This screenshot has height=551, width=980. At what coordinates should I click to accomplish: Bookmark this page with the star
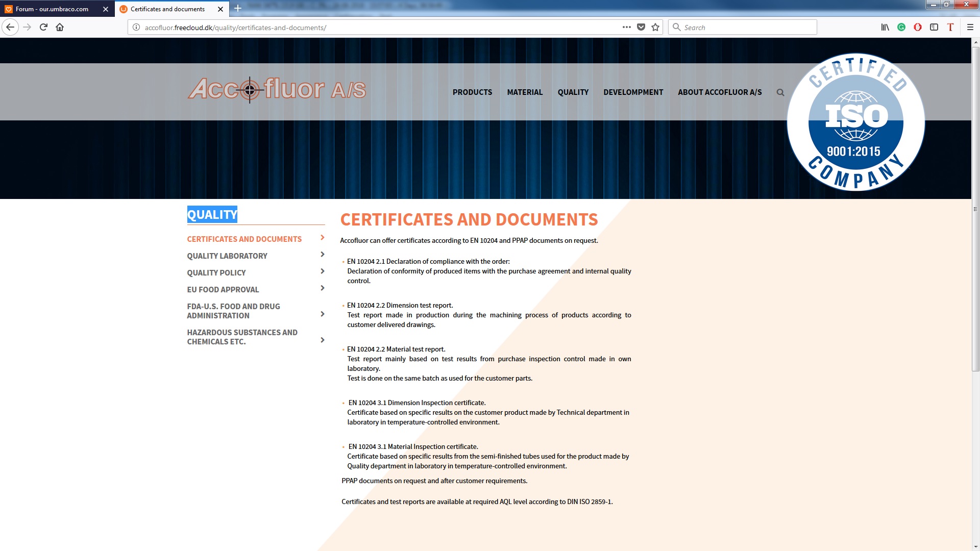click(x=655, y=27)
